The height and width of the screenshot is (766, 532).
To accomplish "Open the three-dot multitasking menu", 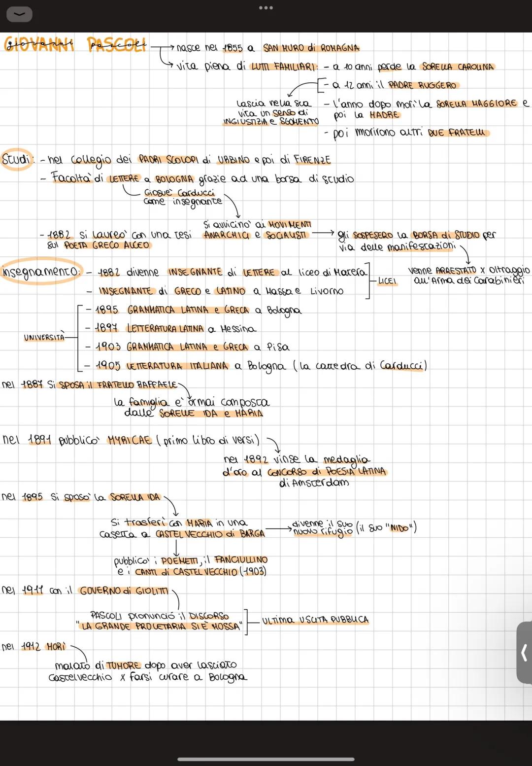I will click(266, 8).
